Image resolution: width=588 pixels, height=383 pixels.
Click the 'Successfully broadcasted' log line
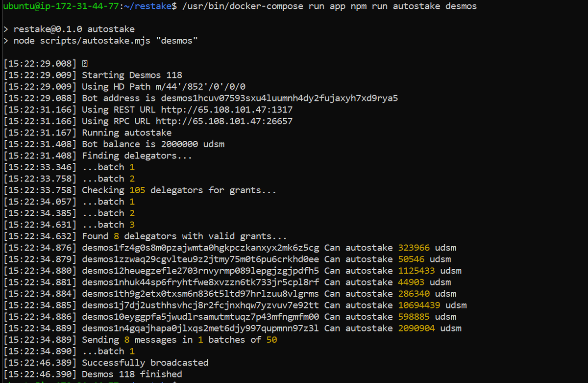coord(145,363)
